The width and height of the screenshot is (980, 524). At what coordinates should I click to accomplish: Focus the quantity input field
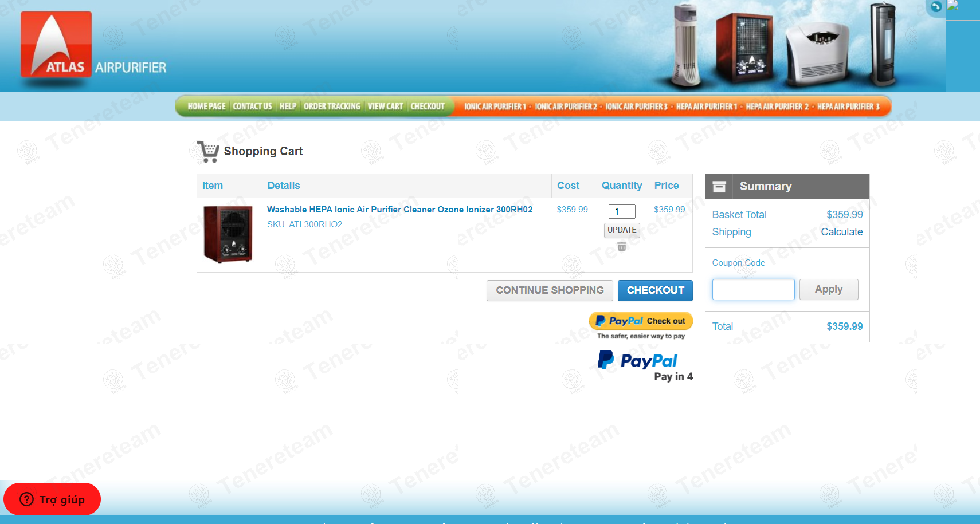(622, 211)
